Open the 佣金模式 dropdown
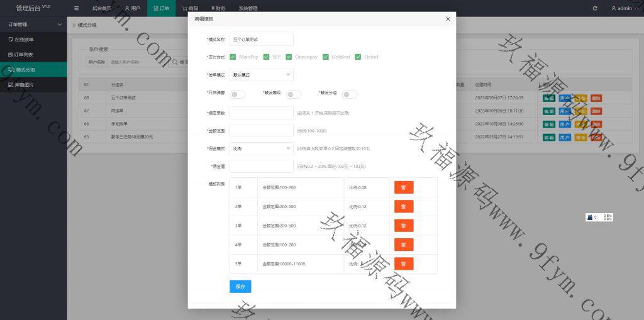Screen dimensions: 644x320 261,149
